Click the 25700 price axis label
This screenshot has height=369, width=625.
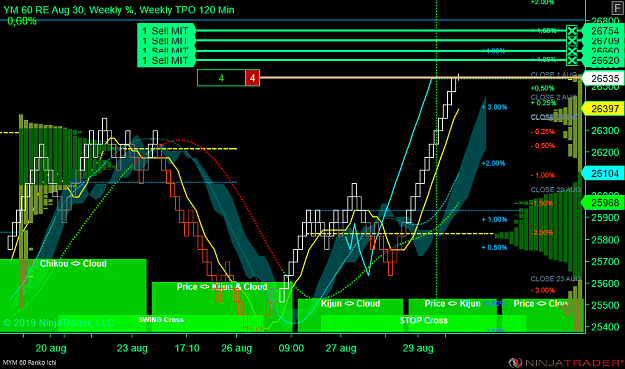click(x=605, y=262)
